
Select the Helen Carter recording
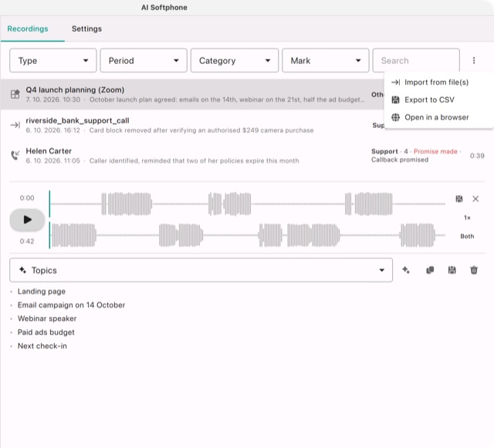point(247,156)
